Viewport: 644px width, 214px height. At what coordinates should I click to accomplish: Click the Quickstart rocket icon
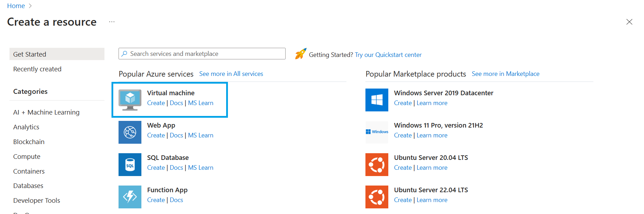(301, 54)
